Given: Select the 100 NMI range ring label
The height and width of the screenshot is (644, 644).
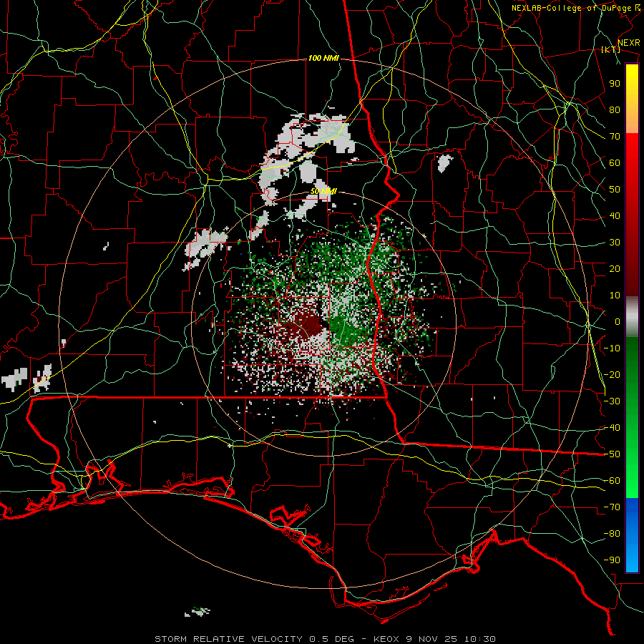Looking at the screenshot, I should coord(323,59).
